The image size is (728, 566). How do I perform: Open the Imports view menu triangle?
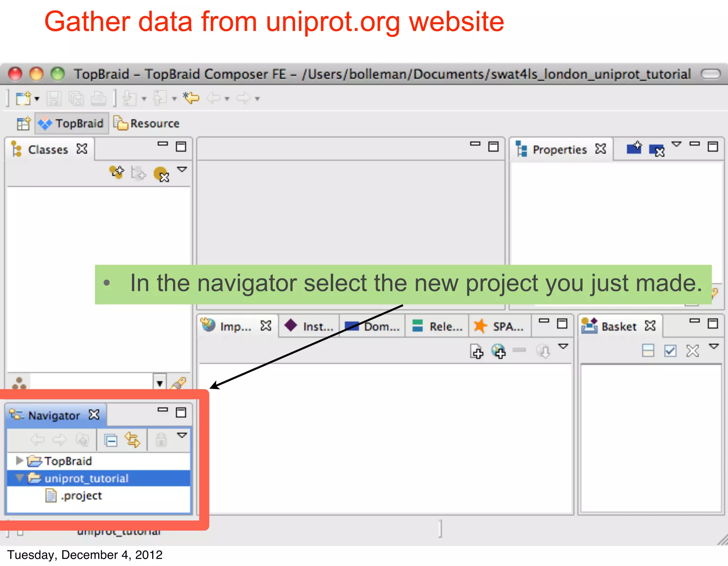[x=563, y=346]
